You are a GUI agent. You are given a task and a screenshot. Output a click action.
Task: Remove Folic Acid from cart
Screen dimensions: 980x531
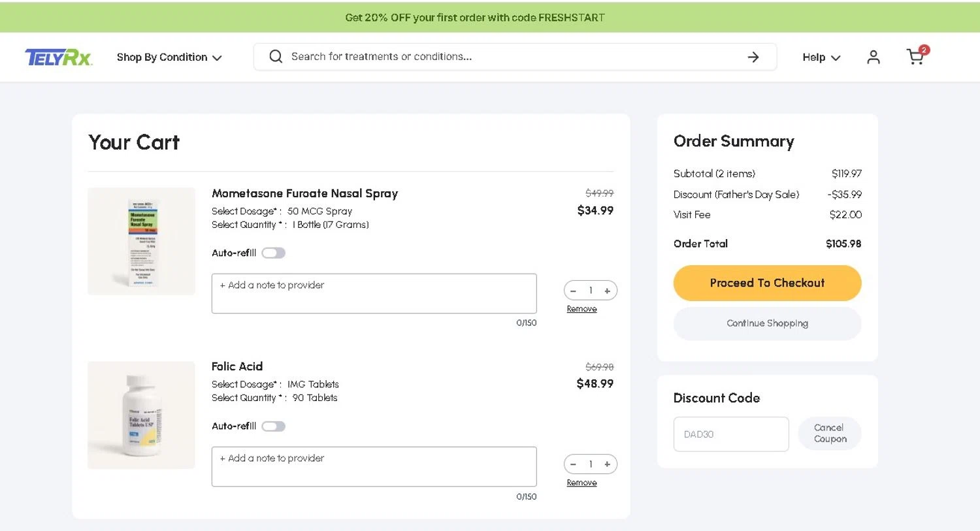581,483
